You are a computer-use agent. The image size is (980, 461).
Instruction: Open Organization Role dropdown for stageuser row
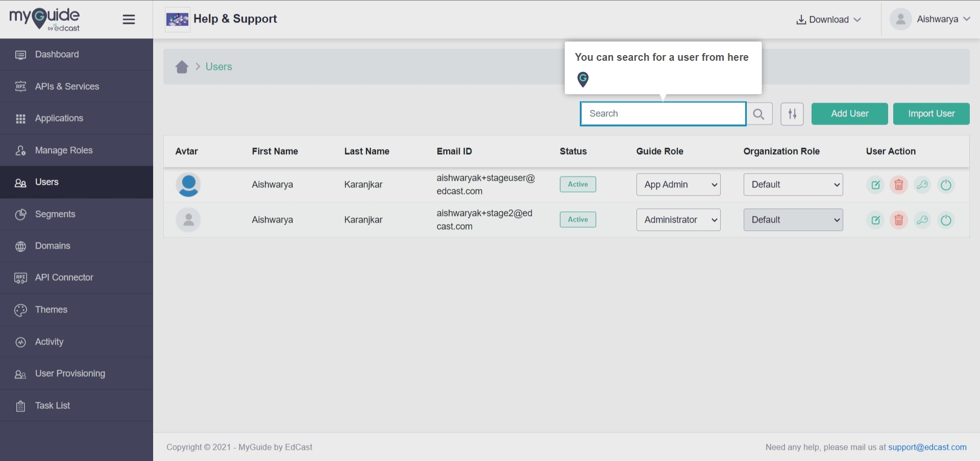(793, 185)
